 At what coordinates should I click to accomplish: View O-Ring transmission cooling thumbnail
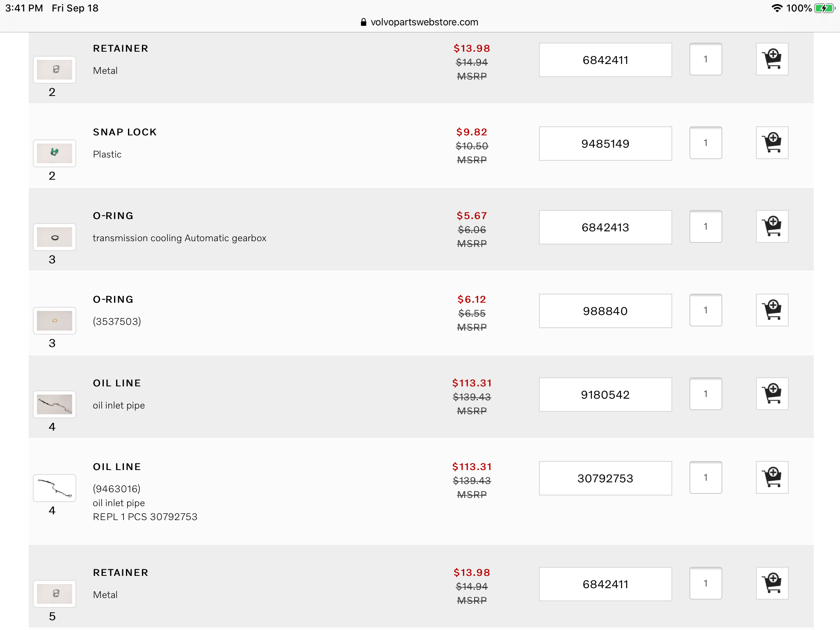[x=55, y=237]
